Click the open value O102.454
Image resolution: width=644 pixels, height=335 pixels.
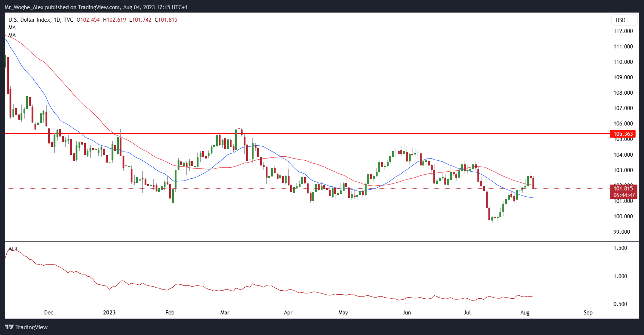click(88, 20)
